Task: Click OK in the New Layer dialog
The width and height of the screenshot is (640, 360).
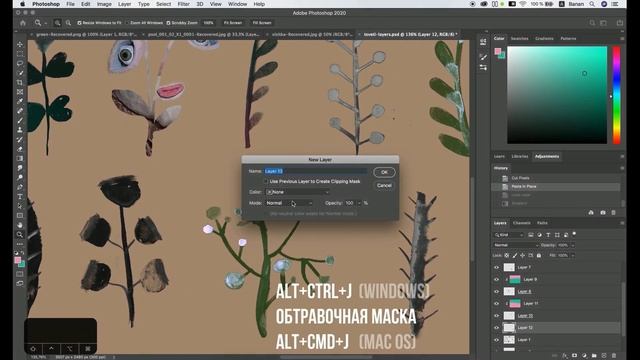Action: [384, 172]
